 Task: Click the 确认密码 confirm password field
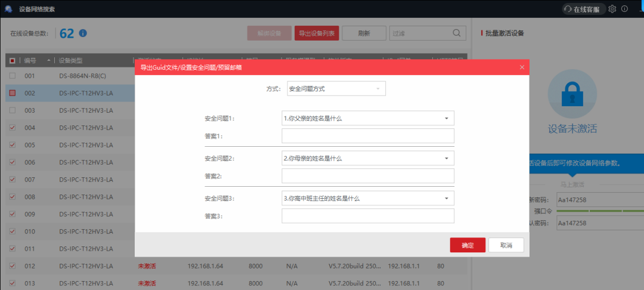coord(600,223)
